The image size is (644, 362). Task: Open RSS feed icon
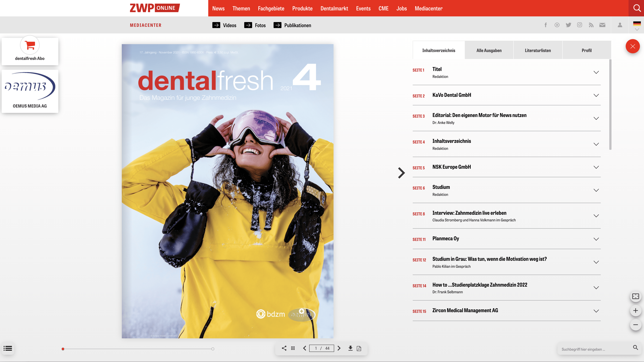click(x=591, y=25)
